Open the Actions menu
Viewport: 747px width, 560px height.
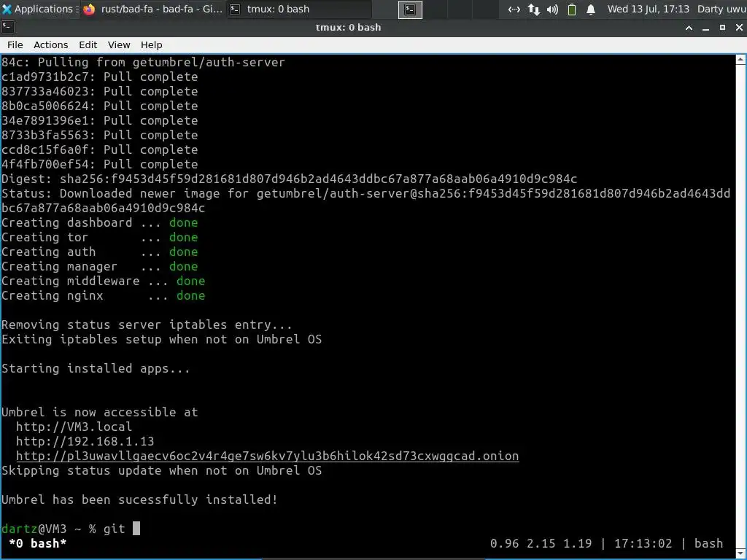50,44
